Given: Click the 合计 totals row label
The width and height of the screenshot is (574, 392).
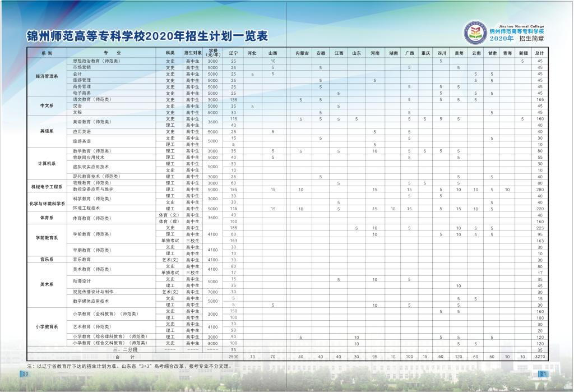Looking at the screenshot, I should 117,357.
